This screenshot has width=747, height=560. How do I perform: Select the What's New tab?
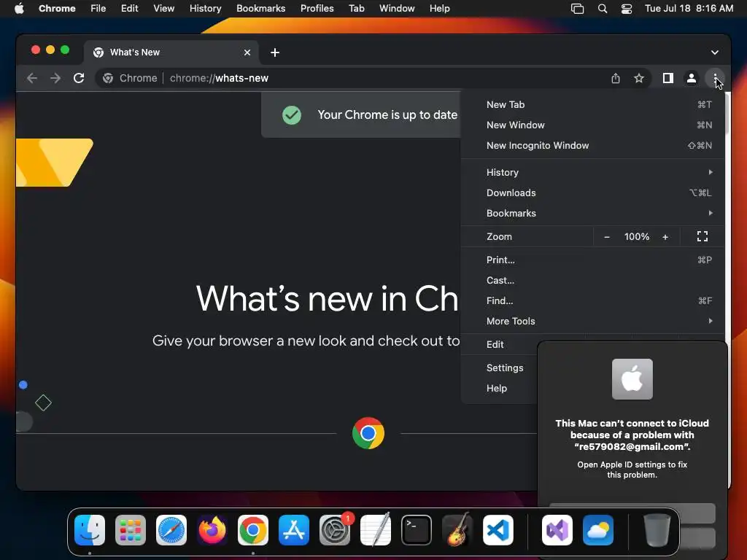(171, 52)
